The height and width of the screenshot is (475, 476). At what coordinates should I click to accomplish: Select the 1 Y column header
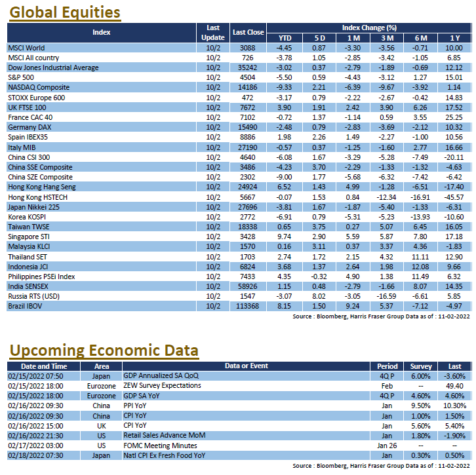point(454,38)
